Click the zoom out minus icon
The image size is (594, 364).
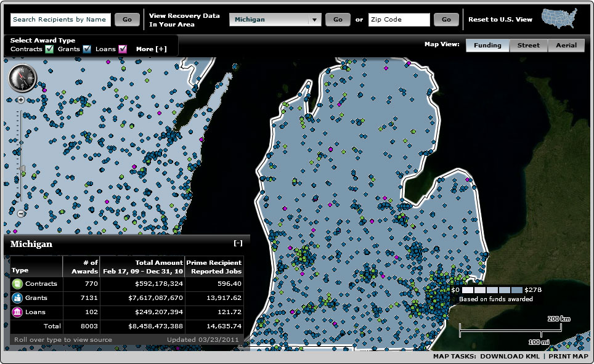click(x=20, y=213)
